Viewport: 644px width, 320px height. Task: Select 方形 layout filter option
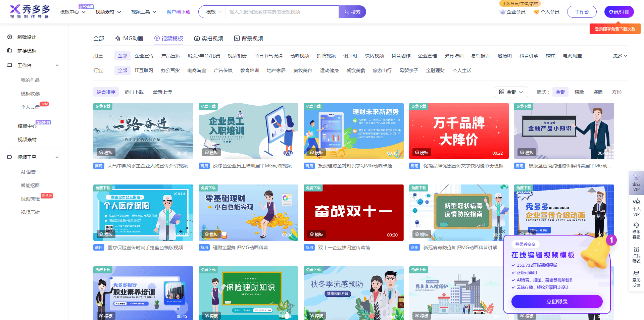click(616, 92)
